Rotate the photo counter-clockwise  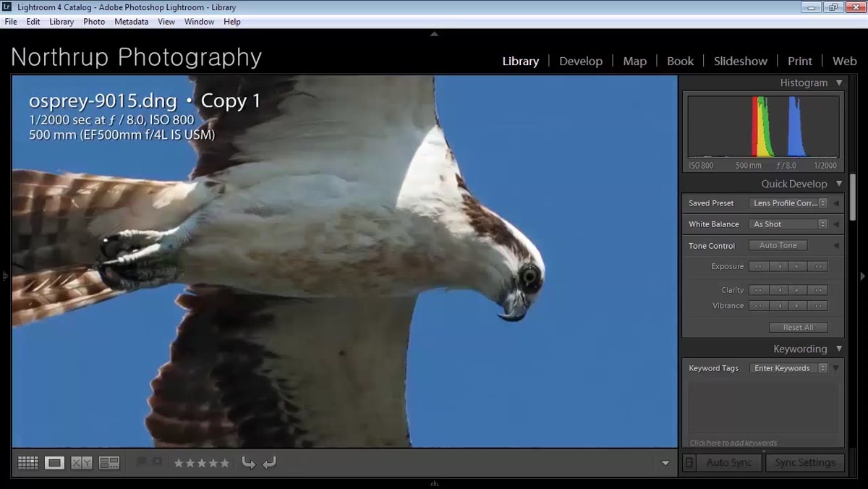coord(249,463)
